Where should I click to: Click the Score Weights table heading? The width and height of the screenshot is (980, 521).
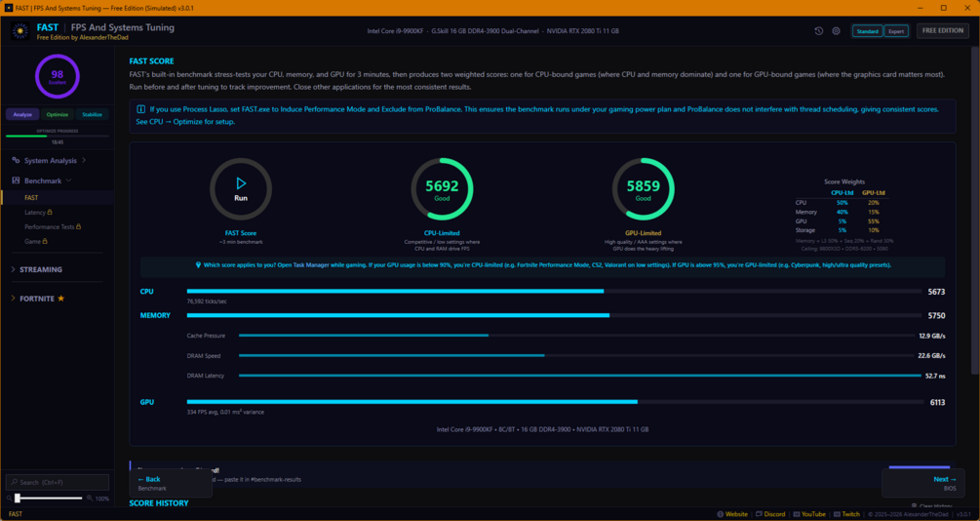pos(844,182)
